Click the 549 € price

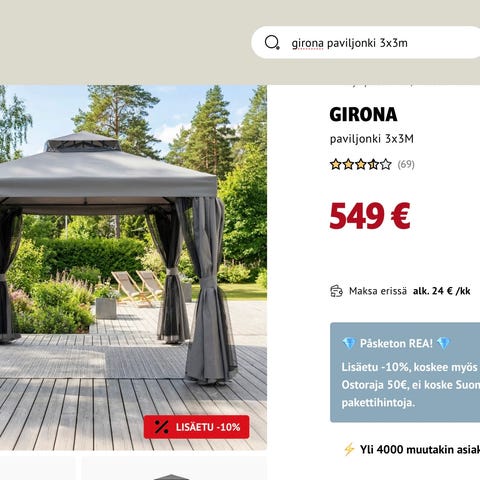(x=370, y=216)
